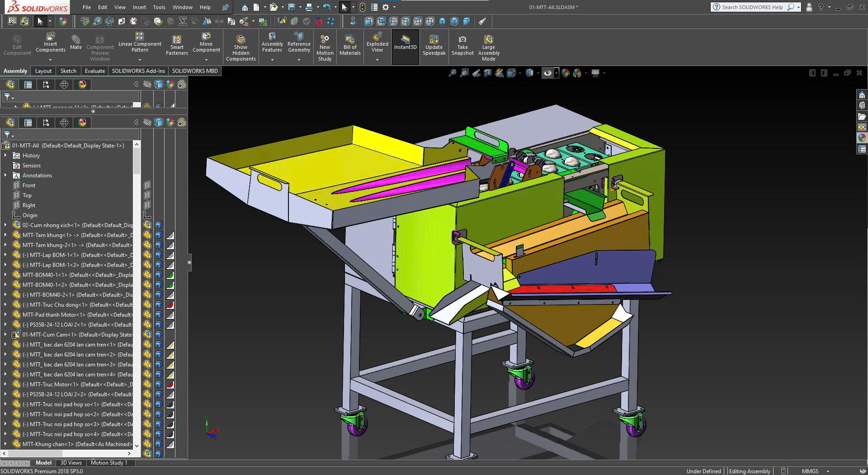The image size is (868, 475).
Task: Open Section View in heads-up toolbar
Action: (488, 73)
